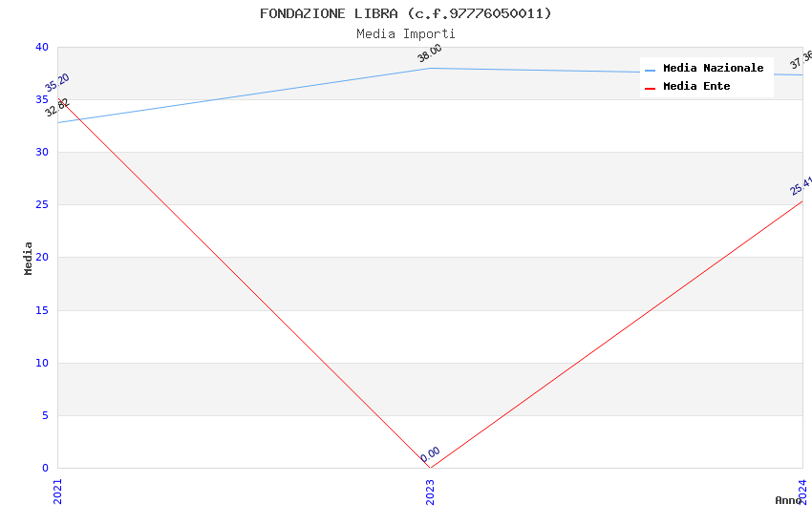Click the data label 32.82
812x525 pixels.
pos(57,108)
